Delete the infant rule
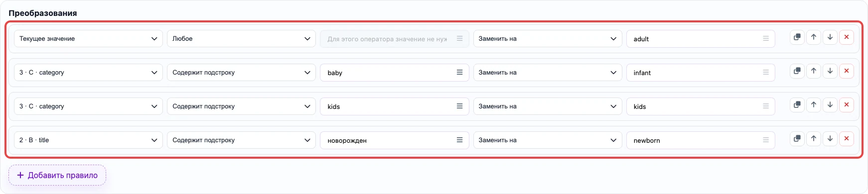This screenshot has height=194, width=868. [847, 71]
